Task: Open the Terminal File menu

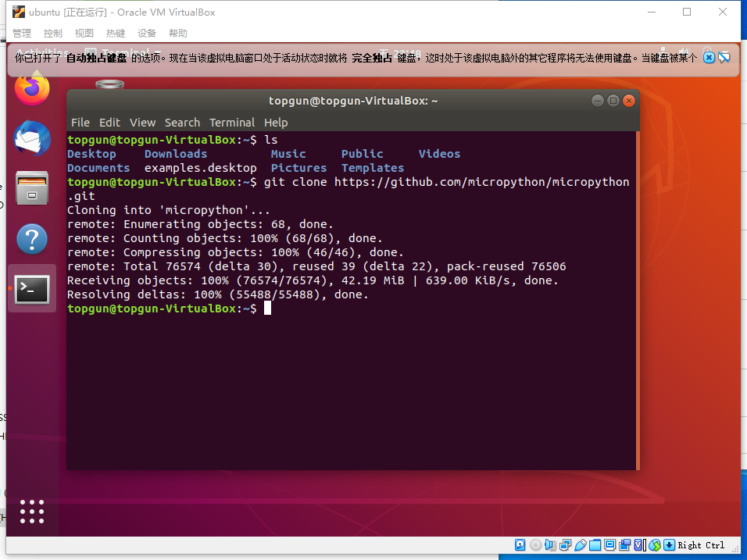Action: click(80, 123)
